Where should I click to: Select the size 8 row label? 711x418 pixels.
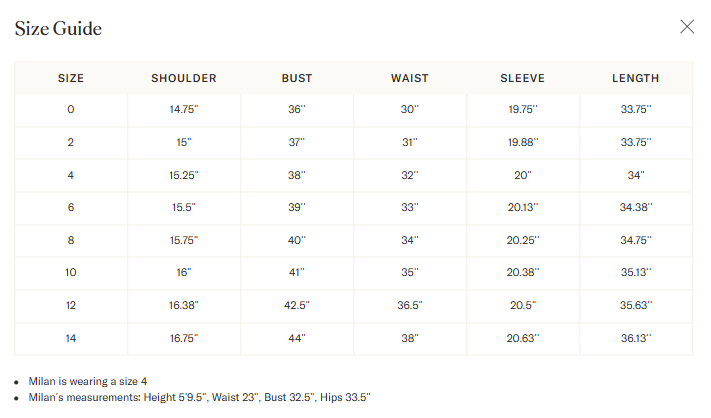71,240
